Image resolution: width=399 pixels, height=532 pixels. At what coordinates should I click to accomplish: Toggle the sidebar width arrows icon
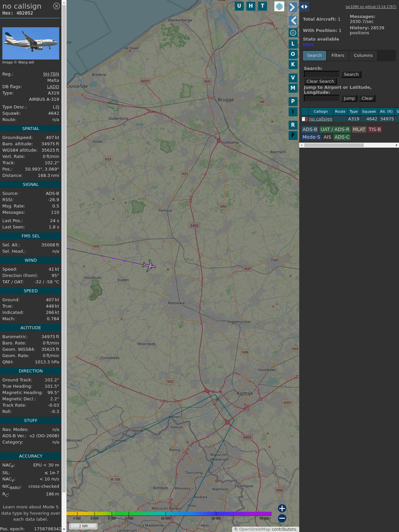tap(304, 7)
